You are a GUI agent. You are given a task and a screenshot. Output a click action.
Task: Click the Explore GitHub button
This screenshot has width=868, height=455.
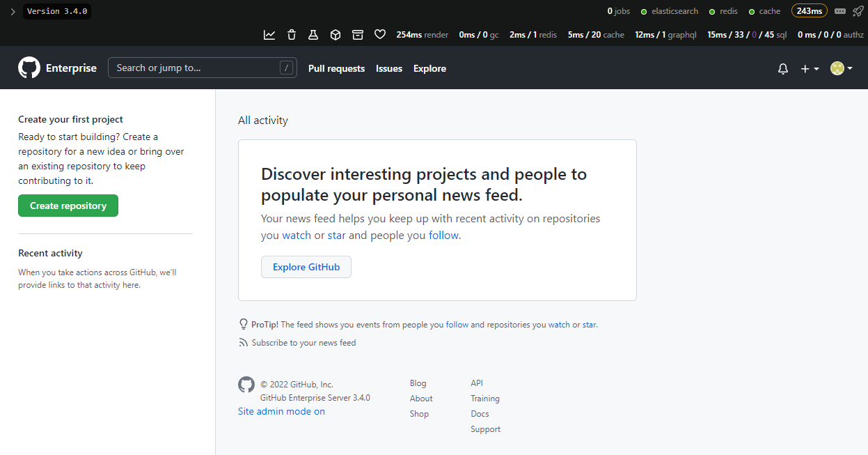click(x=306, y=267)
